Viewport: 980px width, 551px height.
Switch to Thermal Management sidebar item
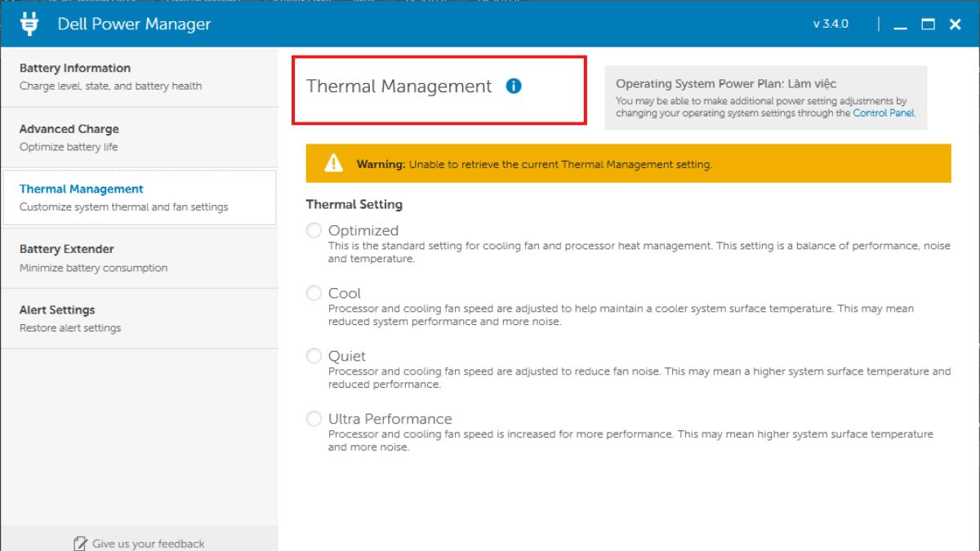point(139,198)
